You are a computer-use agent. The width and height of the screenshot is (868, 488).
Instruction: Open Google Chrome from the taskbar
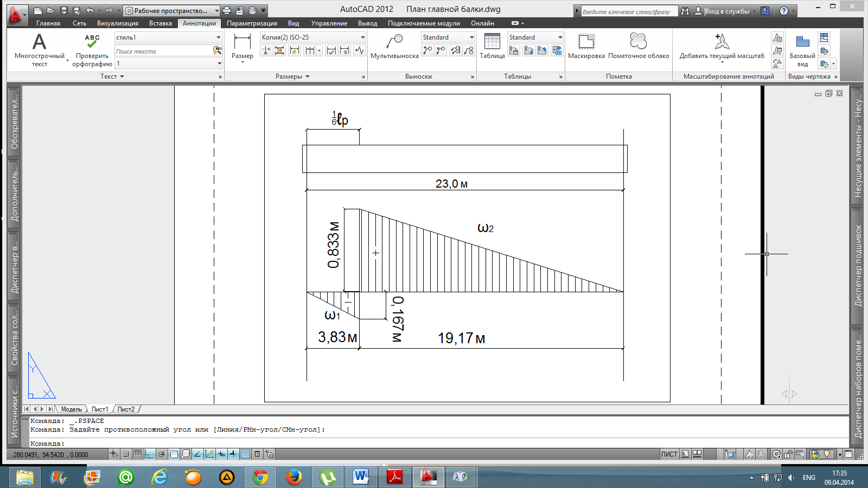260,477
